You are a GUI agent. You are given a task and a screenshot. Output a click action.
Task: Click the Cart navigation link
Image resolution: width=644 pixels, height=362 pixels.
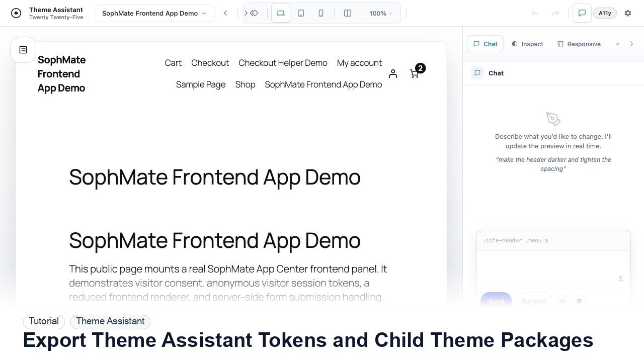click(173, 63)
